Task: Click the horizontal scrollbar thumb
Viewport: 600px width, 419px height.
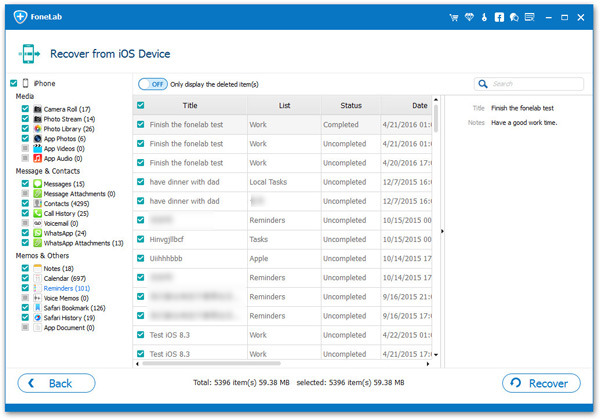Action: (x=211, y=364)
